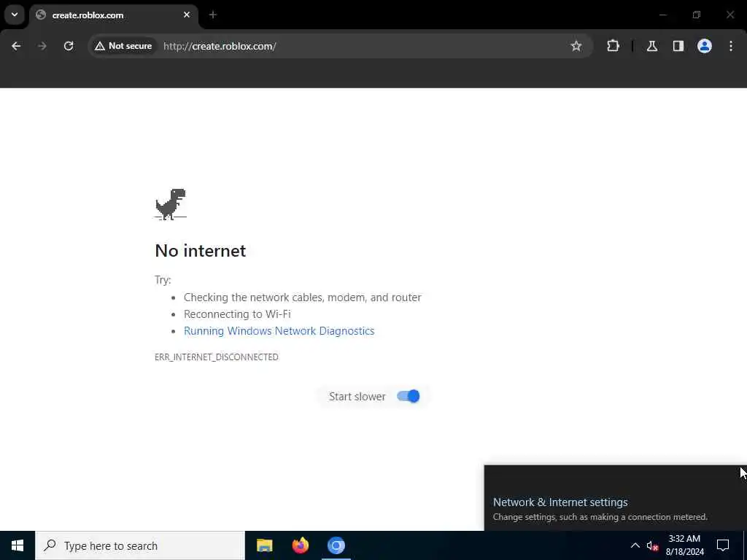This screenshot has height=560, width=747.
Task: Run Windows Network Diagnostics link
Action: [279, 331]
